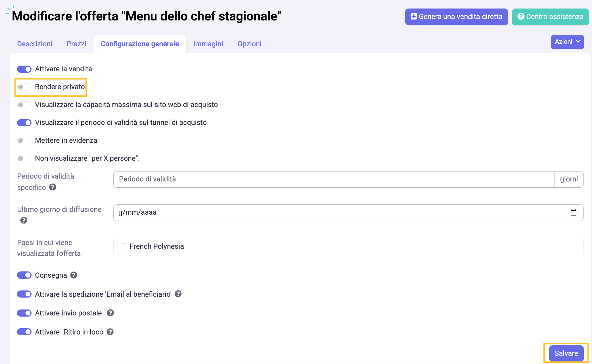Click help icon beside Attivare invio postale
This screenshot has width=592, height=364.
click(110, 313)
